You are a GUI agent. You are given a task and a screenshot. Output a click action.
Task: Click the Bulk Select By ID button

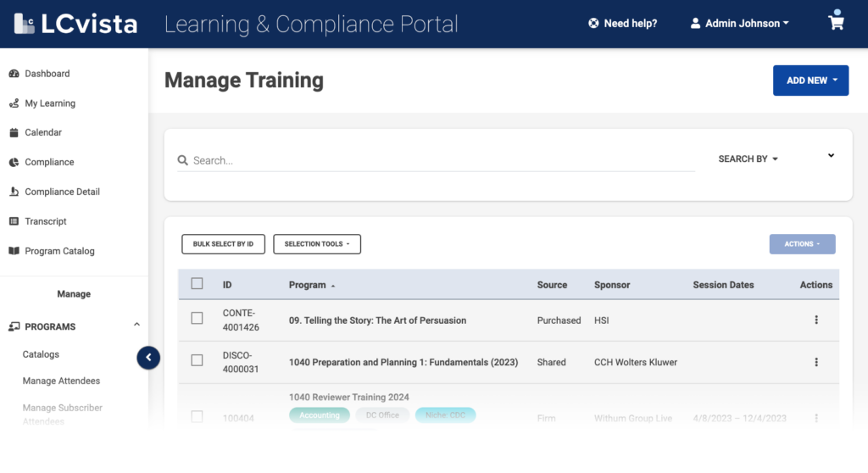point(223,244)
